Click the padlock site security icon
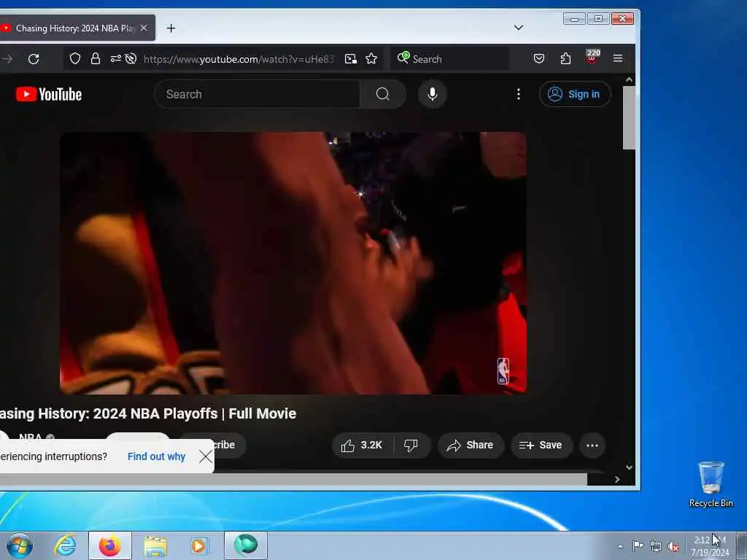 96,58
